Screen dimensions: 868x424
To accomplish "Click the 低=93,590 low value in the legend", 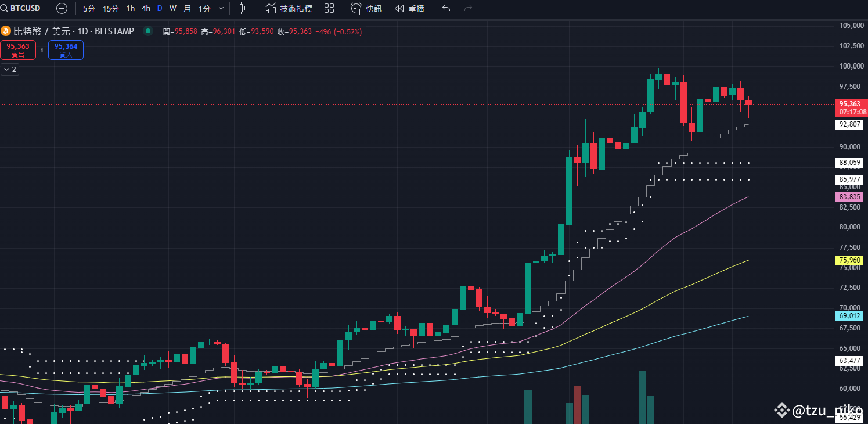I will pyautogui.click(x=256, y=31).
